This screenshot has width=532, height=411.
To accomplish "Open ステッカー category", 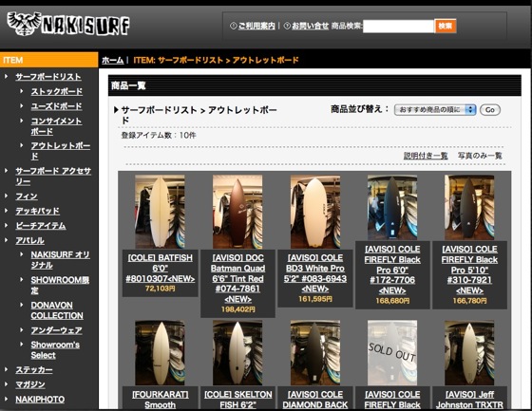I will (x=34, y=370).
